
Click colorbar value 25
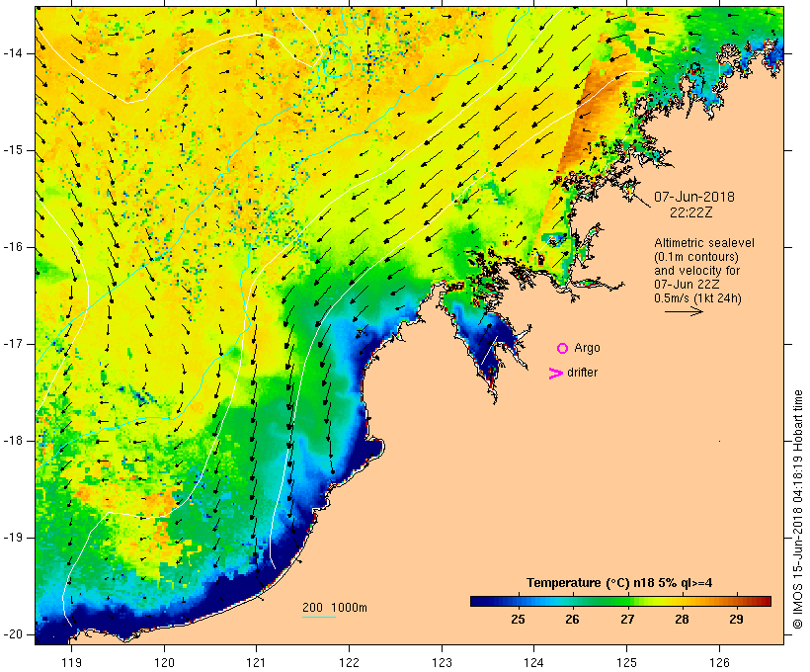(519, 620)
